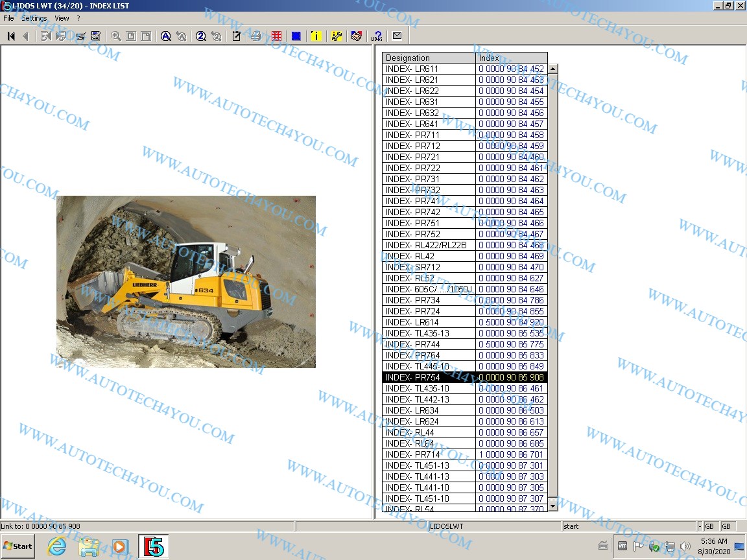Select the INDEX- LR634 row

click(x=429, y=410)
